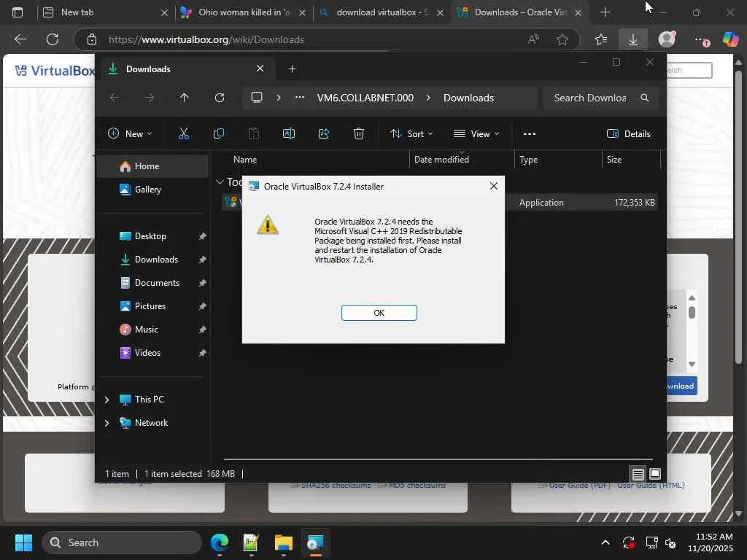Unpin Desktop using its pin icon
Screen dimensions: 747x560
click(203, 236)
